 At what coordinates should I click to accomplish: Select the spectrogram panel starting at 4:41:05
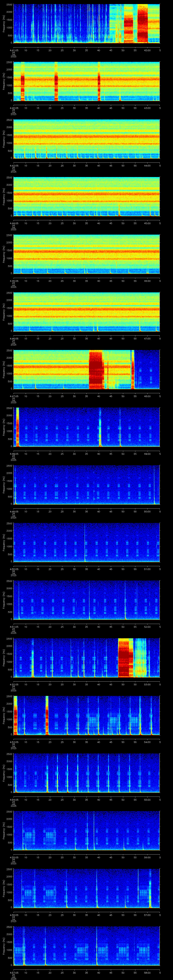pos(86,24)
